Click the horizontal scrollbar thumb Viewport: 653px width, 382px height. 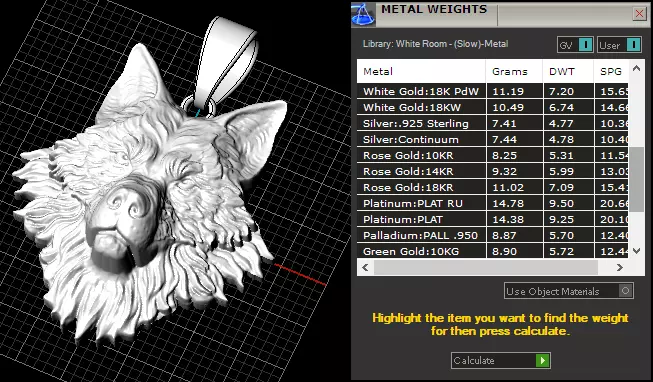(x=486, y=267)
